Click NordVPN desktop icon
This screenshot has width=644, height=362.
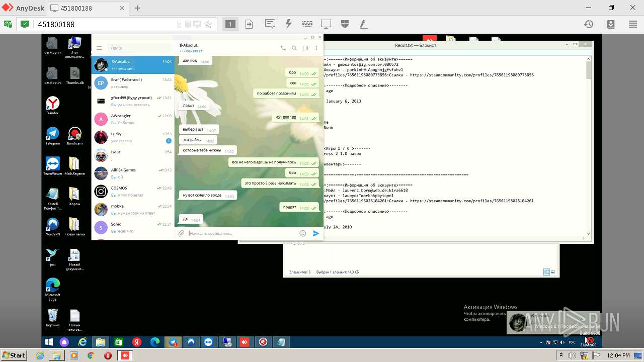(x=53, y=226)
